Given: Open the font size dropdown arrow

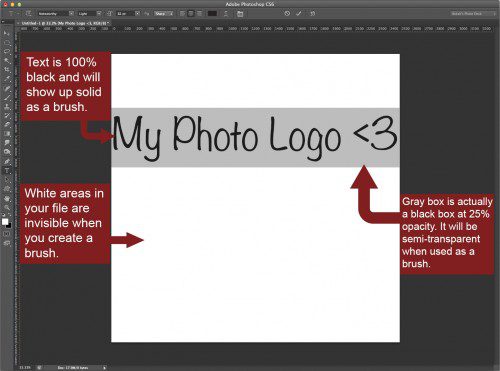Looking at the screenshot, I should point(137,14).
